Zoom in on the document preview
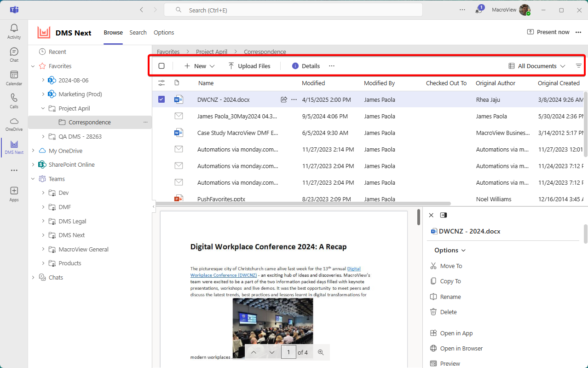 coord(321,352)
